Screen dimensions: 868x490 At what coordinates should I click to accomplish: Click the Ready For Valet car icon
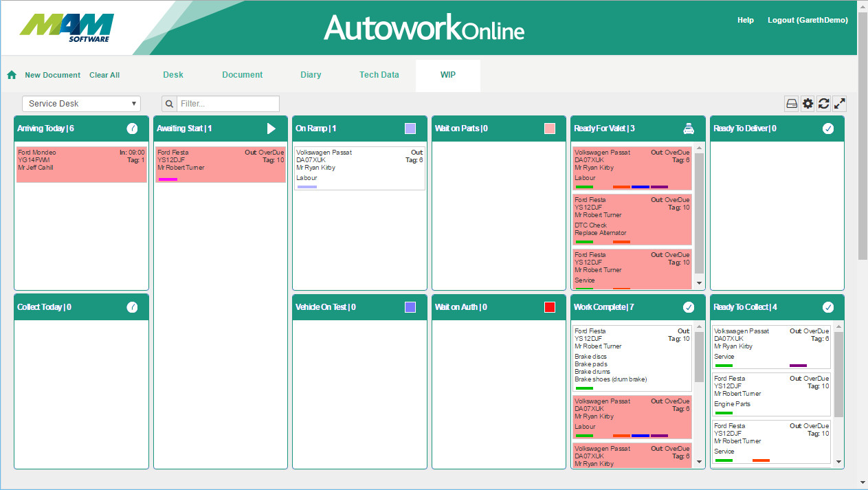(x=689, y=129)
